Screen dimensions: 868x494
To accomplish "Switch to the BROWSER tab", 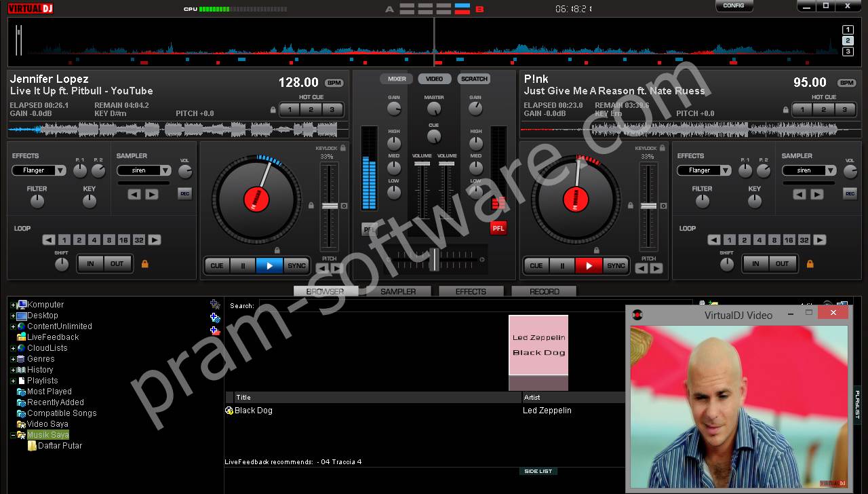I will (x=325, y=291).
